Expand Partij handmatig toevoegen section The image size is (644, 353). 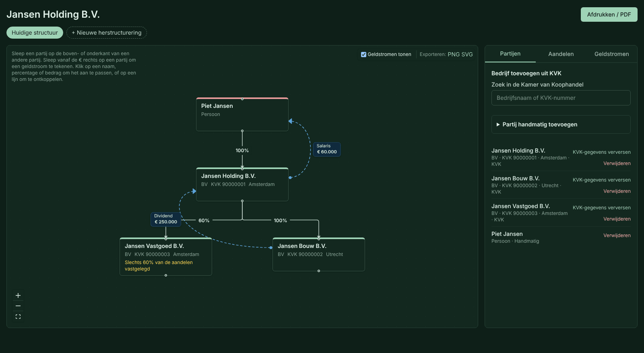coord(561,124)
